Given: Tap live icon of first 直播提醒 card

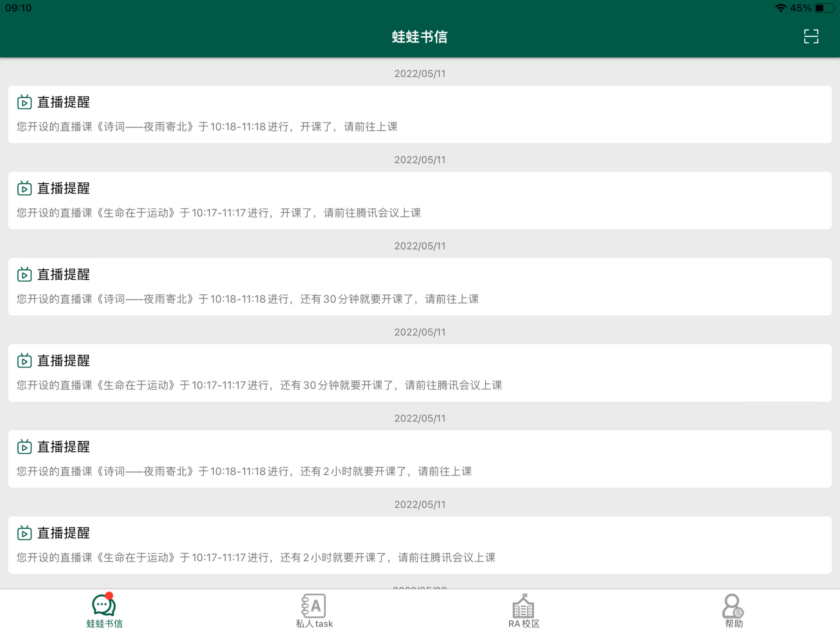Looking at the screenshot, I should (x=24, y=102).
